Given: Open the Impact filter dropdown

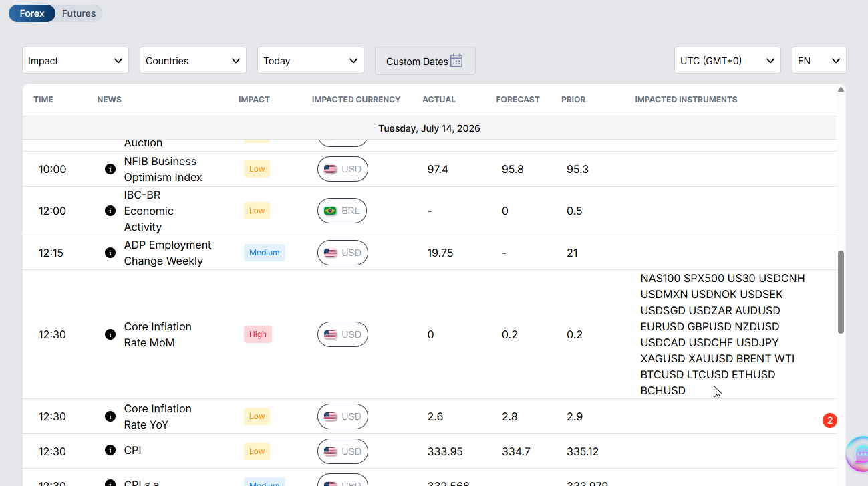Looking at the screenshot, I should [x=76, y=60].
